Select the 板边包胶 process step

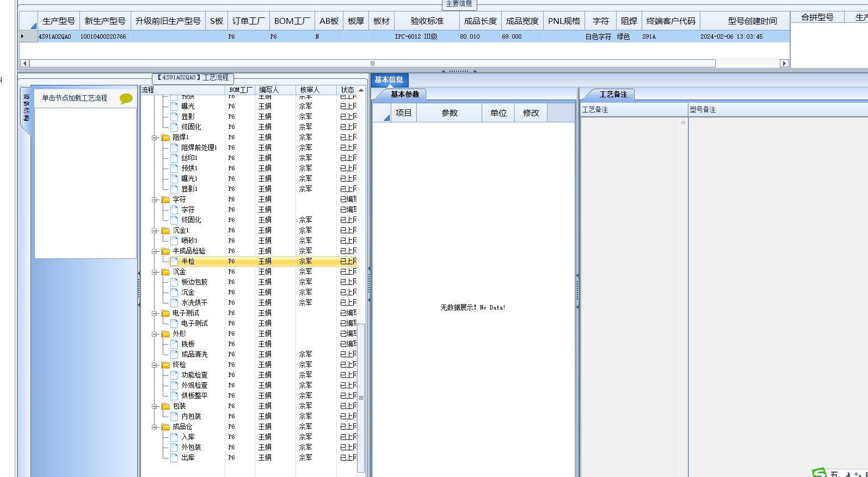[x=194, y=282]
